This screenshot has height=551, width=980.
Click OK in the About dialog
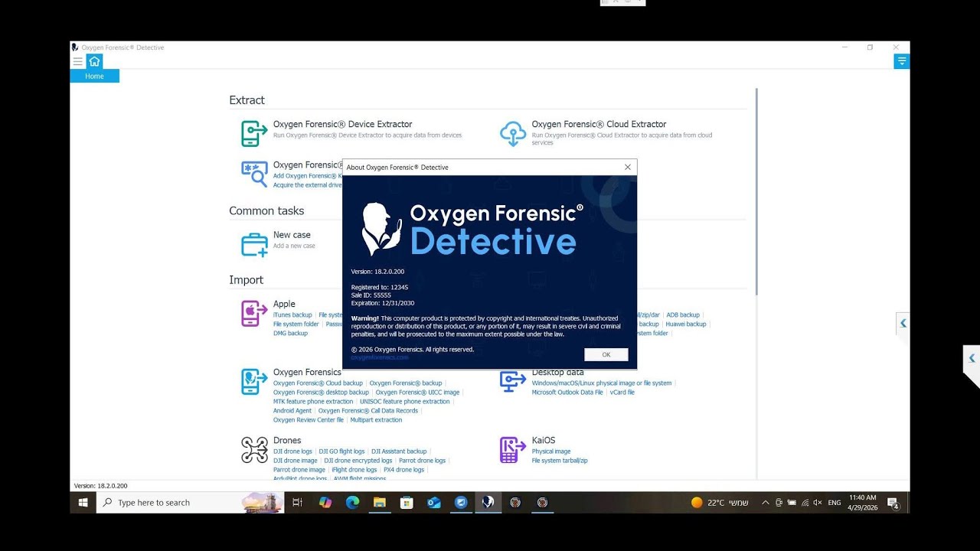pyautogui.click(x=606, y=354)
